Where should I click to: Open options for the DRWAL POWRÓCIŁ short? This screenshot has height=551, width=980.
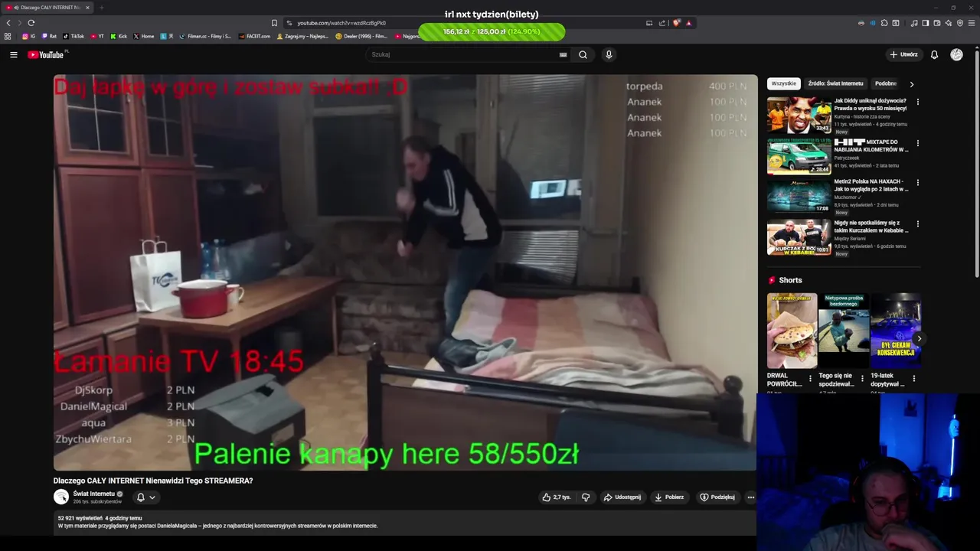coord(810,378)
